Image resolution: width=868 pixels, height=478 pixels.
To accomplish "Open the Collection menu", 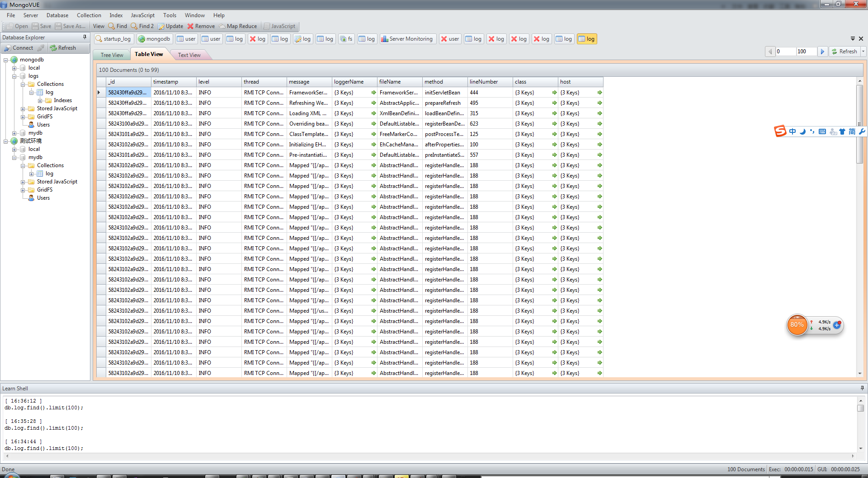I will click(89, 15).
